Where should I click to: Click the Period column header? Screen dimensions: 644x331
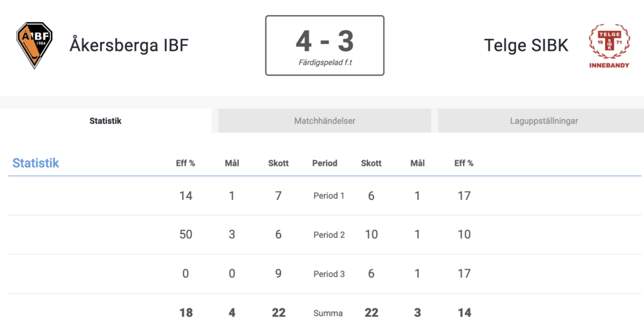[325, 163]
